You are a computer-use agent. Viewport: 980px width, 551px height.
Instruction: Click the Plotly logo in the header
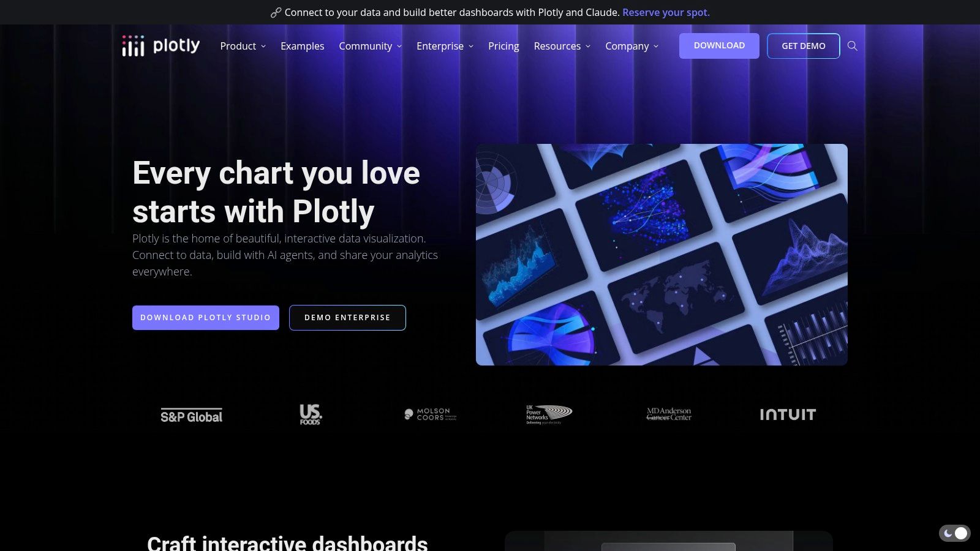click(161, 46)
